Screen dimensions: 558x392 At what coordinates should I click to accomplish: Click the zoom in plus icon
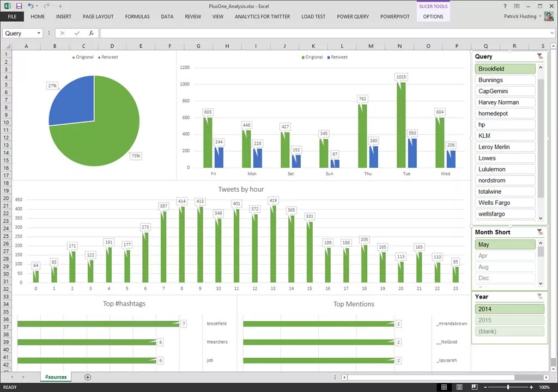pyautogui.click(x=531, y=387)
